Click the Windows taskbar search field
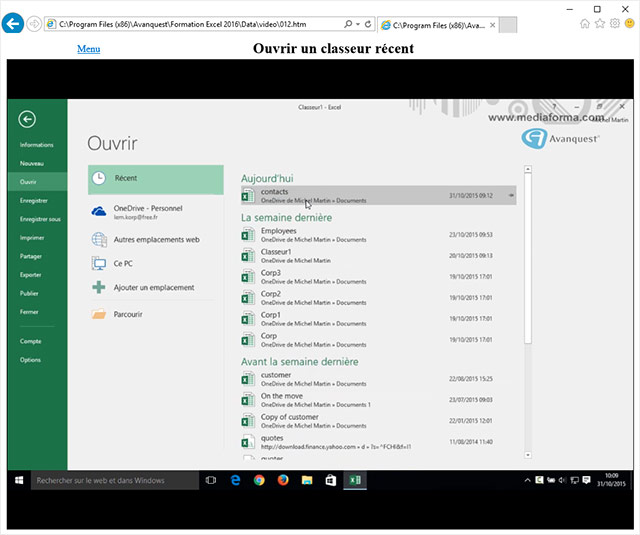The width and height of the screenshot is (640, 535). tap(115, 480)
